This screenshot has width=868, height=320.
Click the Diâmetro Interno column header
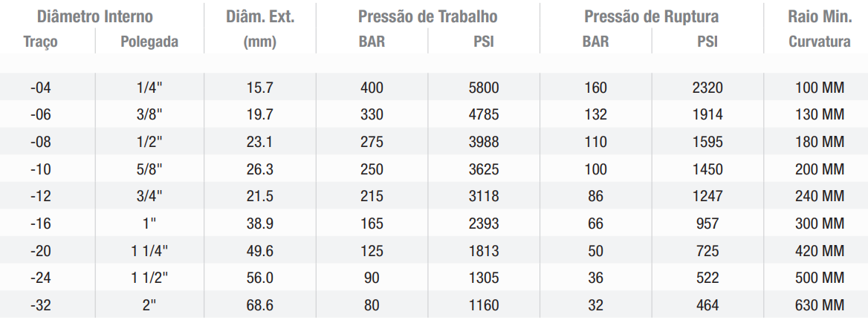click(94, 16)
